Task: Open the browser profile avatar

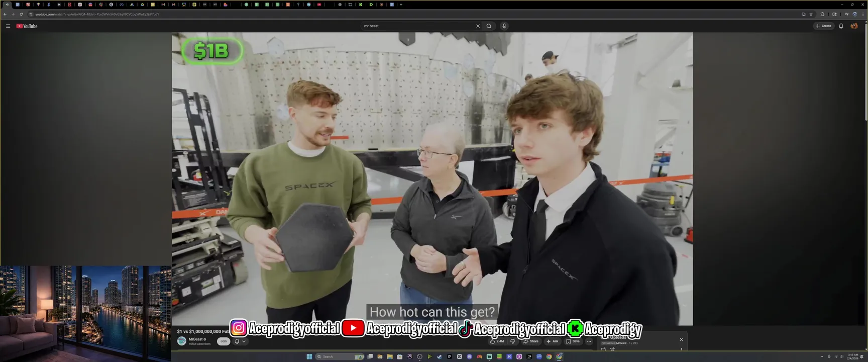Action: coord(854,14)
